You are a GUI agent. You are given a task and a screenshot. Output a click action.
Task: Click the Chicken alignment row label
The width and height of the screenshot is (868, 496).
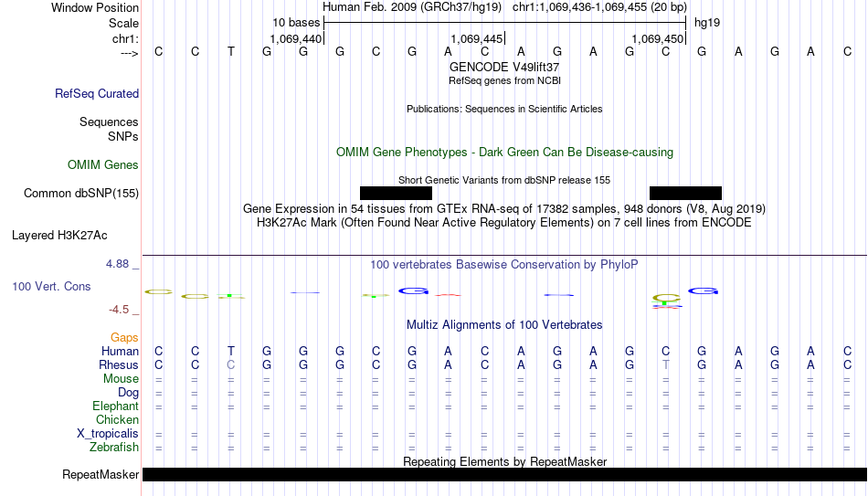[x=117, y=420]
